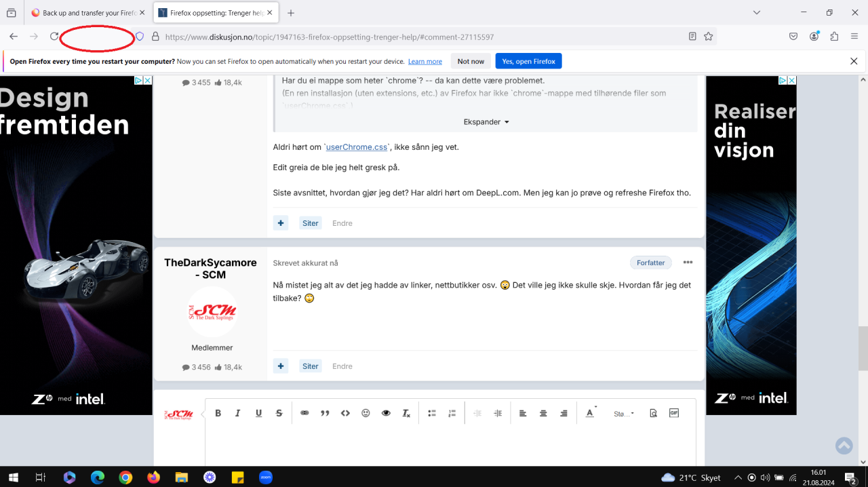
Task: Preview the post with the magnifier page icon
Action: (x=653, y=413)
